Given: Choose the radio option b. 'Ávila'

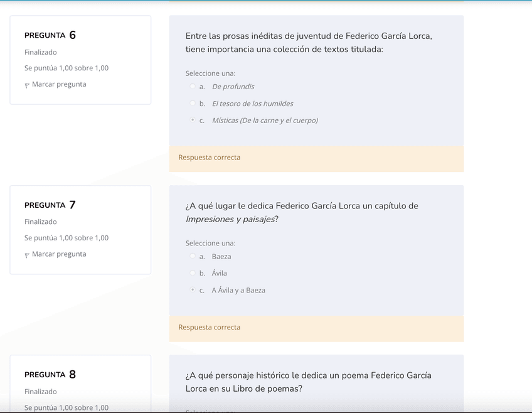Looking at the screenshot, I should click(x=193, y=273).
